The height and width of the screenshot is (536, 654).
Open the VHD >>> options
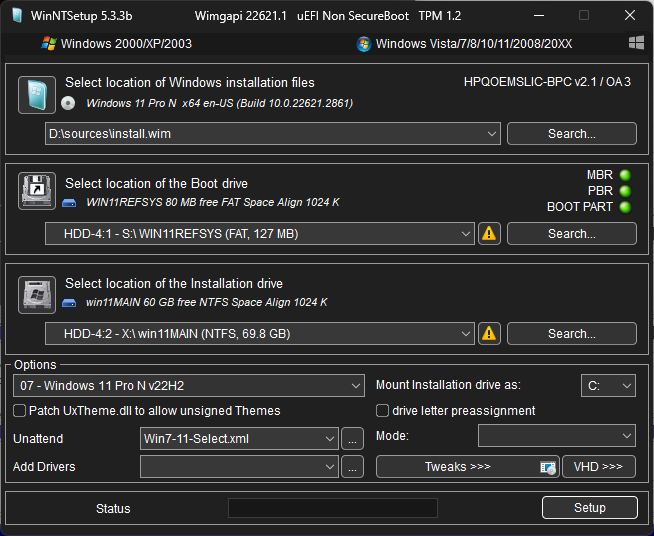tap(599, 466)
